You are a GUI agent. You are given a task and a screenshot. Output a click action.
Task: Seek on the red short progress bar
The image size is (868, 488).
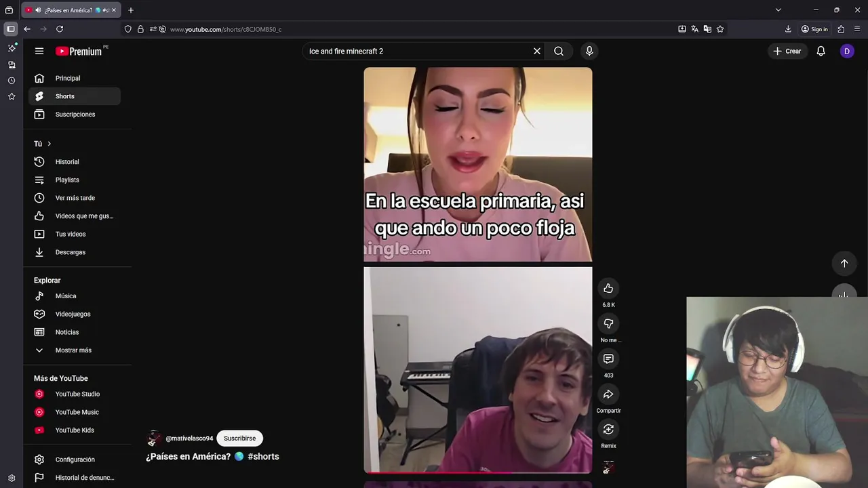point(478,472)
